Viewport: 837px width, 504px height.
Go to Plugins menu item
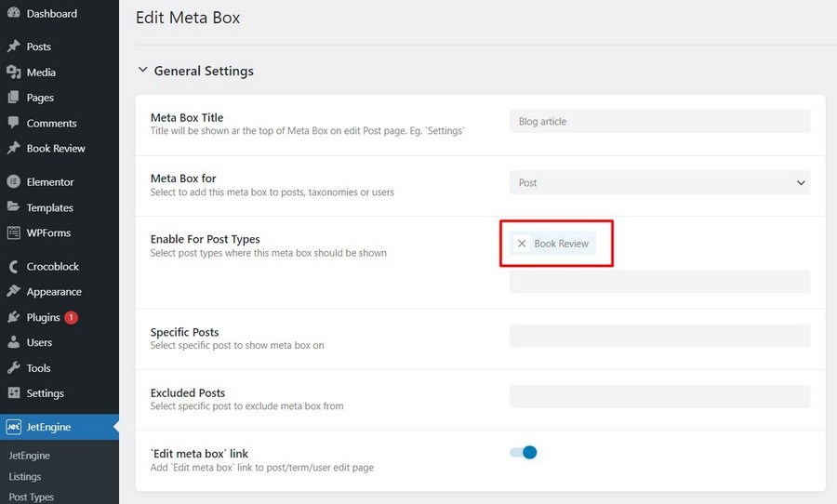(43, 317)
